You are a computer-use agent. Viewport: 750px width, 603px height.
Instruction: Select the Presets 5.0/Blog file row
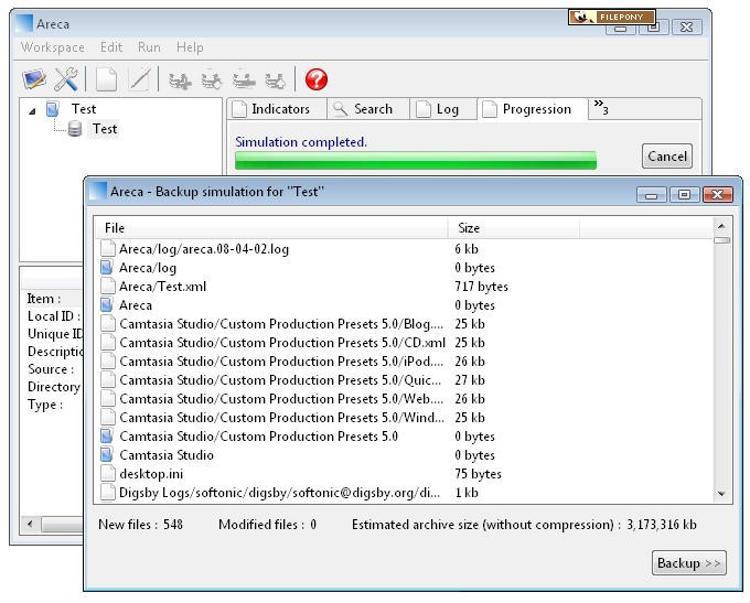point(404,324)
